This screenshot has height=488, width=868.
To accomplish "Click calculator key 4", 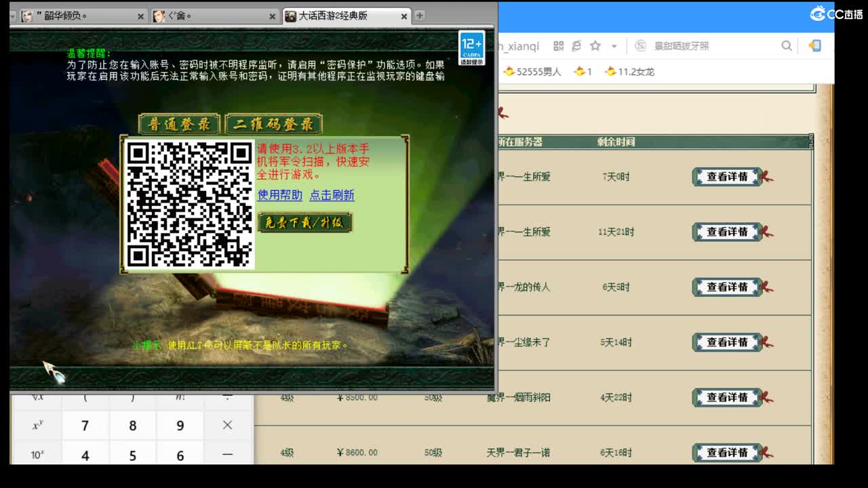I will pyautogui.click(x=85, y=455).
